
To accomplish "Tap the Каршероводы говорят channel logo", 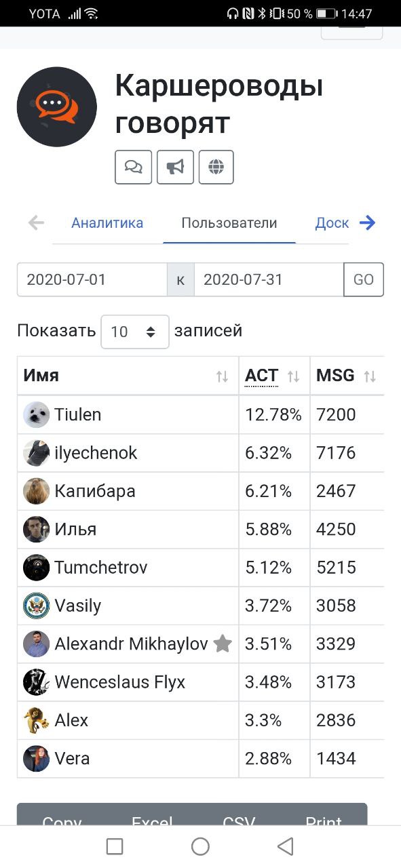I will click(57, 107).
